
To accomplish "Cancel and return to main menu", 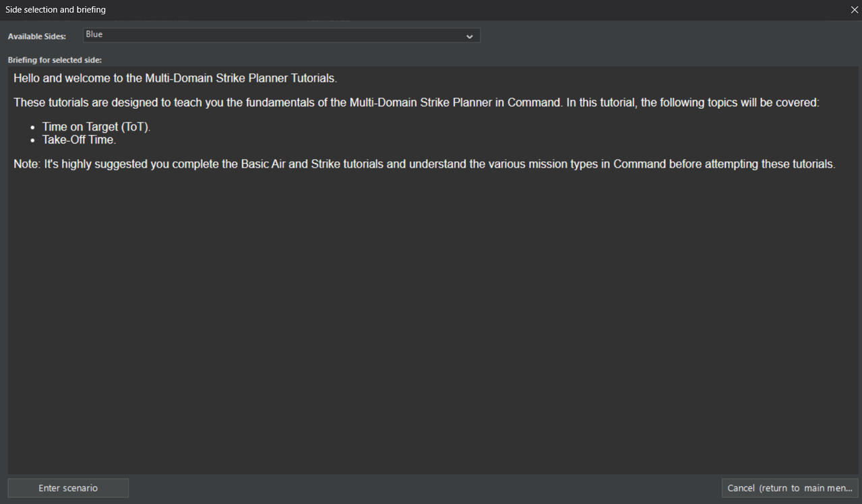I will click(x=790, y=488).
